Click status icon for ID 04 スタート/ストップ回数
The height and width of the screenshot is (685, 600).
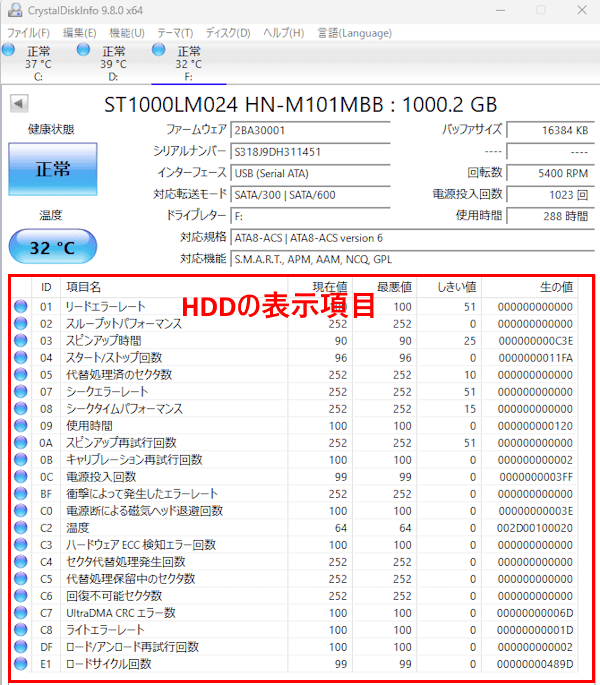point(21,357)
